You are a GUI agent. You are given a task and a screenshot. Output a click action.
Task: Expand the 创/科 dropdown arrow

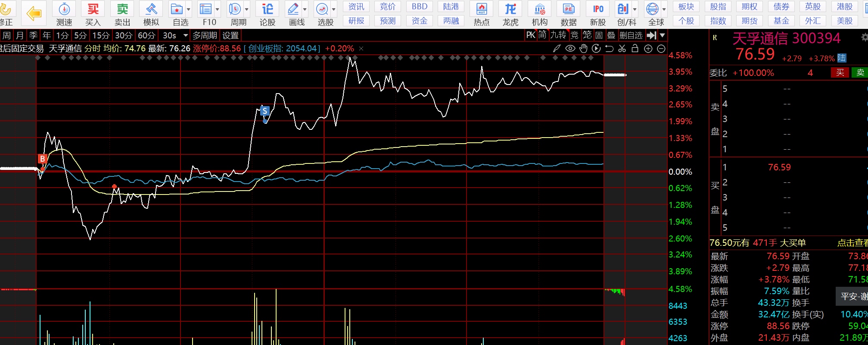coord(635,9)
